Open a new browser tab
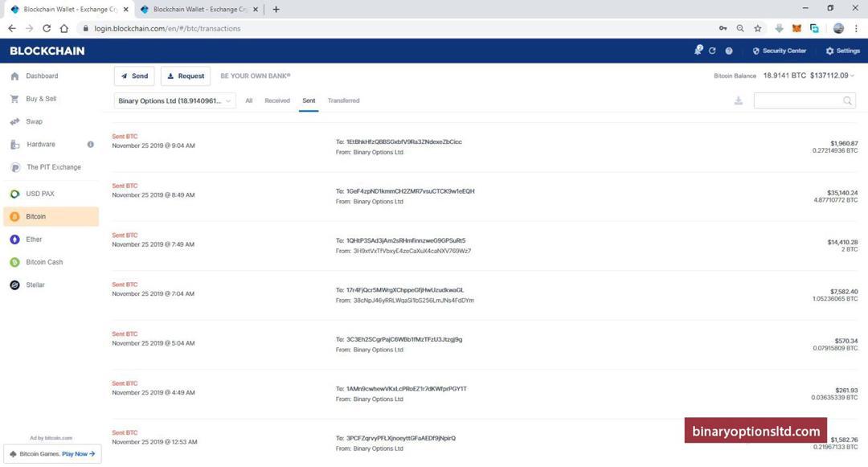This screenshot has height=467, width=868. 276,9
